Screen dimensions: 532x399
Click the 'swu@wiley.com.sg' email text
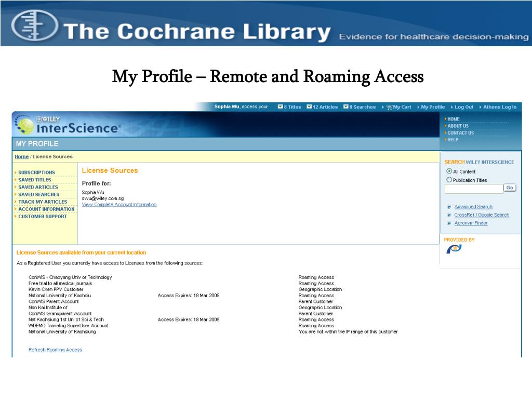(x=103, y=198)
